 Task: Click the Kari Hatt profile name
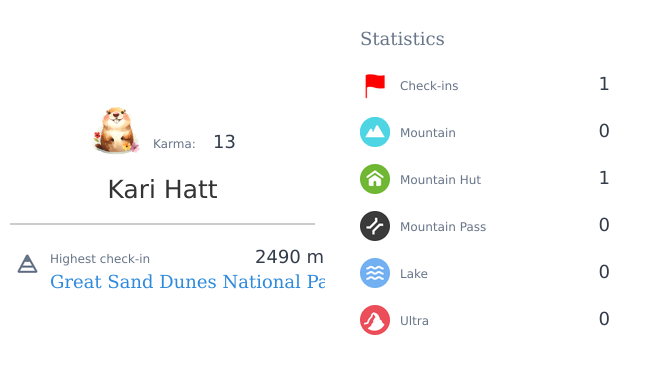tap(162, 190)
